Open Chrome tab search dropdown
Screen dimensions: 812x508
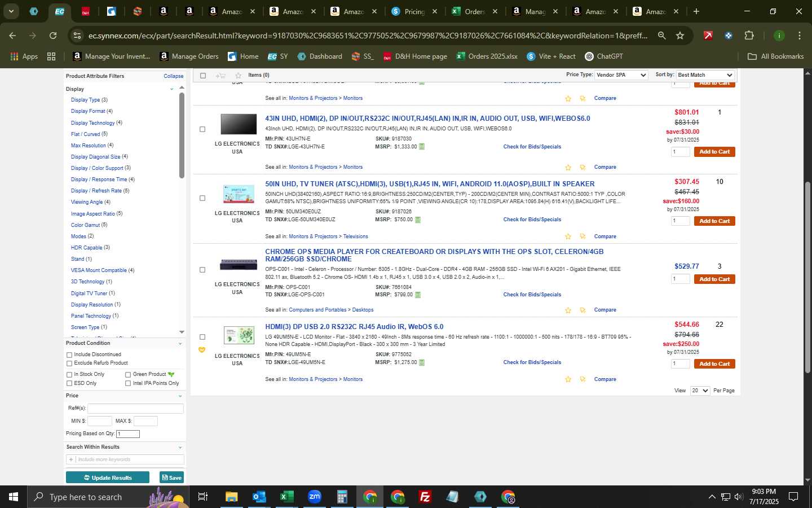tap(11, 11)
